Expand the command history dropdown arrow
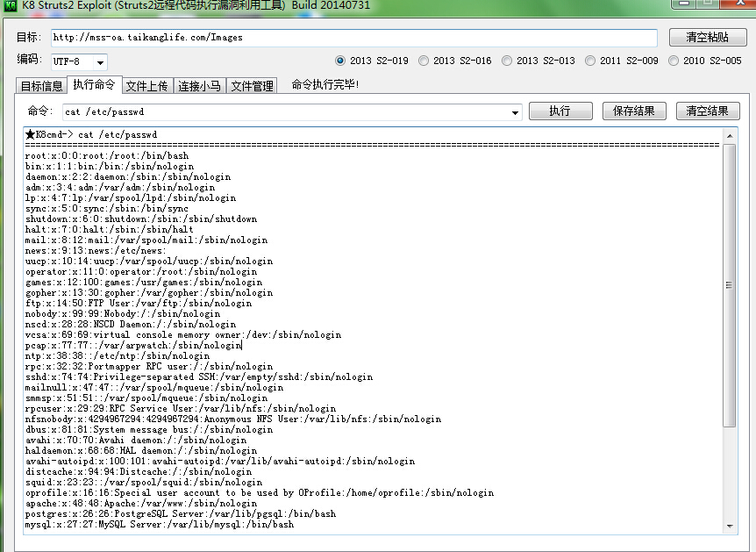 pyautogui.click(x=515, y=112)
